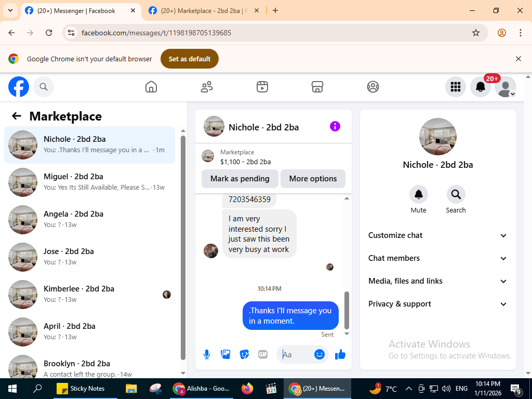
Task: Open Chrome profile icon
Action: [x=501, y=33]
